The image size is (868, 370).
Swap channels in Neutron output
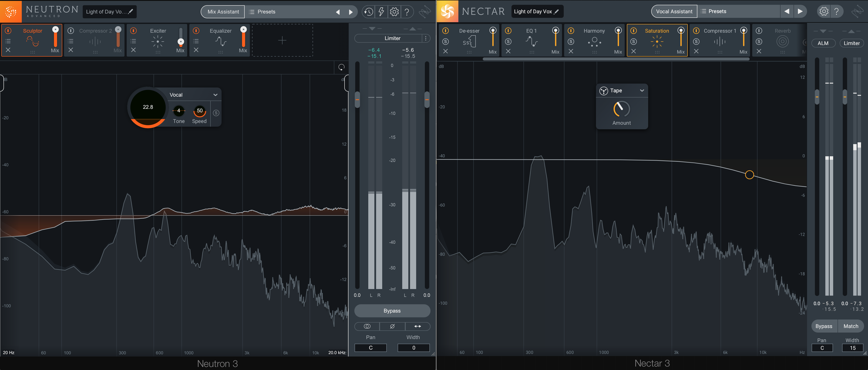coord(417,326)
